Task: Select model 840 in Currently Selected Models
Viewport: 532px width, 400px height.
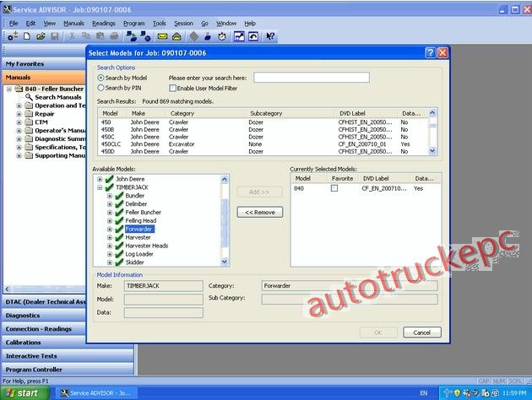Action: point(299,188)
